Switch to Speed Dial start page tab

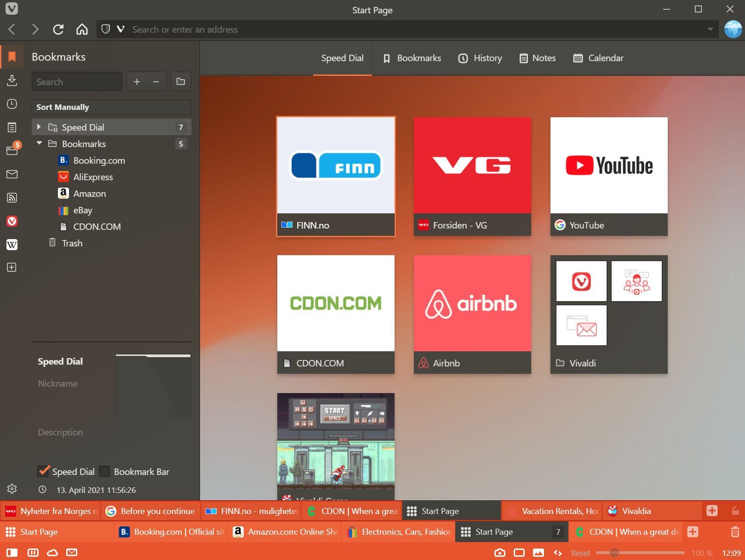point(342,58)
